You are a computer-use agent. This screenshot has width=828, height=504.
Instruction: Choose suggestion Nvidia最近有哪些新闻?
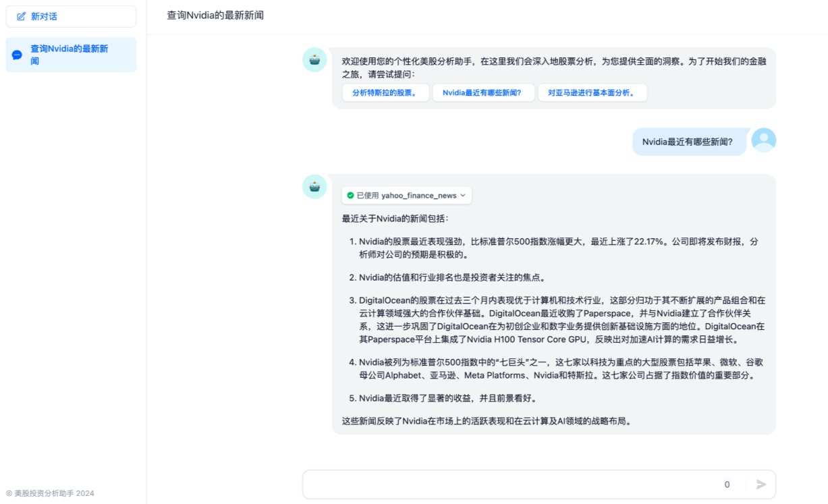point(483,92)
